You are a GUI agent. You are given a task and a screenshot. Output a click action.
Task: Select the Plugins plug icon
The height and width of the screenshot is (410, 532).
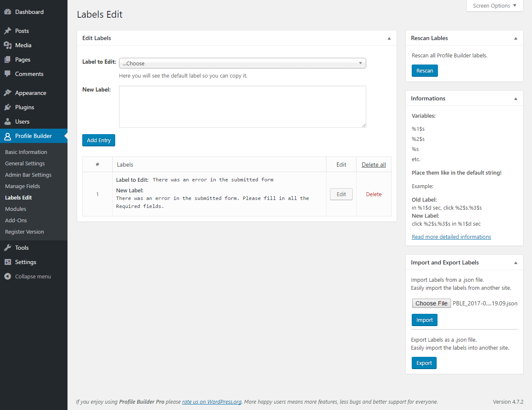click(8, 107)
